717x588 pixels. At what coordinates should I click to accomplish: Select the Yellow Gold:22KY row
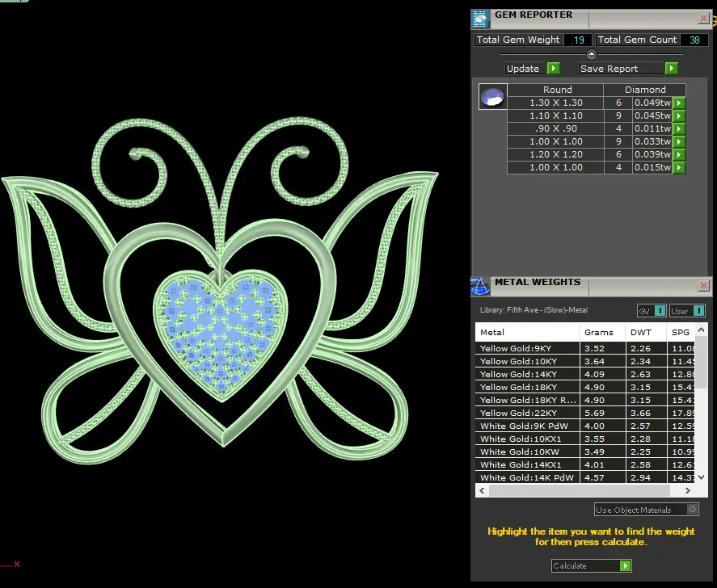pyautogui.click(x=585, y=413)
